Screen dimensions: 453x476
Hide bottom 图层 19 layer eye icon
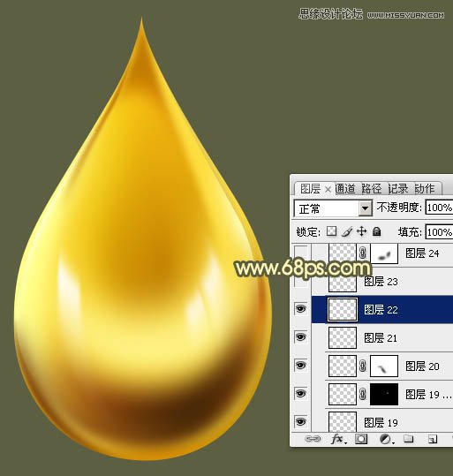[x=301, y=421]
